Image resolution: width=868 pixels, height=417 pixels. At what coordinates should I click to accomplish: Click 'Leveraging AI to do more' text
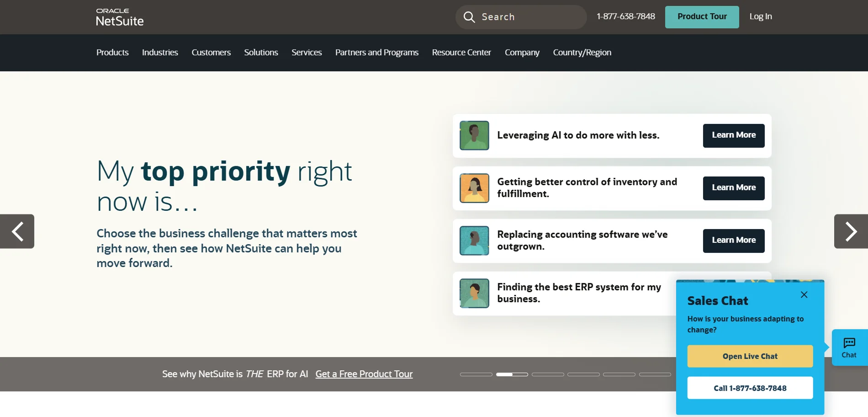[578, 135]
